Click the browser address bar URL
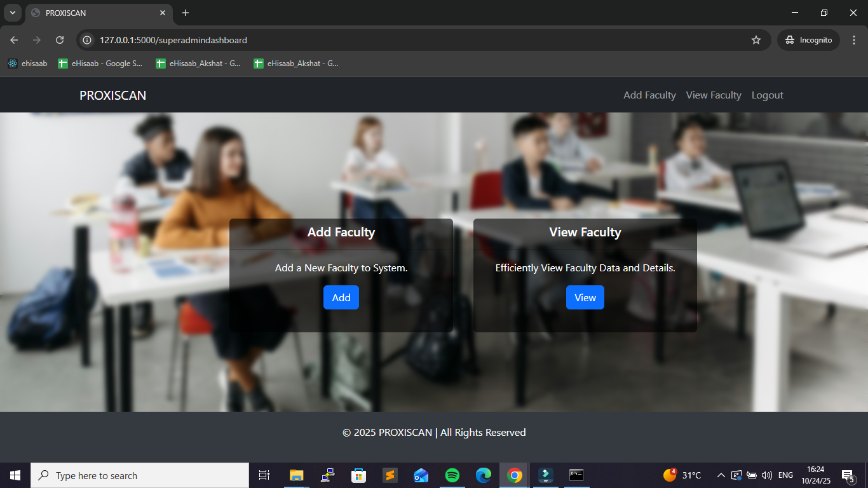868x488 pixels. click(x=173, y=40)
